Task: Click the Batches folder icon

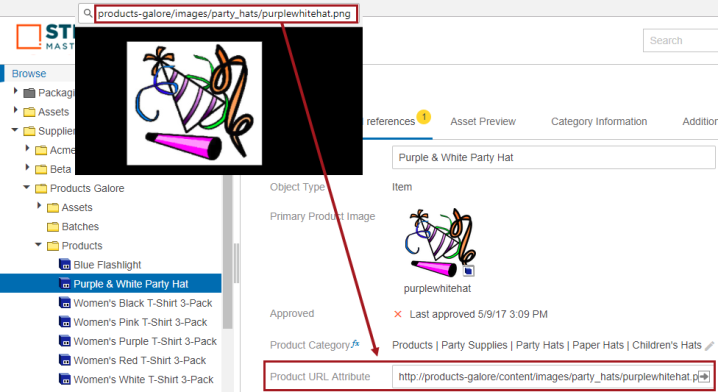Action: 53,227
